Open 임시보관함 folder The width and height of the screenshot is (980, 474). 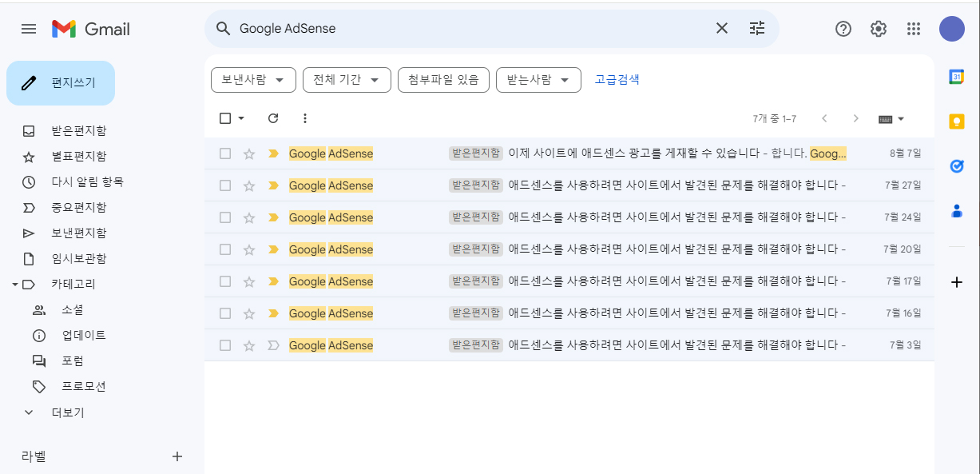[x=78, y=258]
